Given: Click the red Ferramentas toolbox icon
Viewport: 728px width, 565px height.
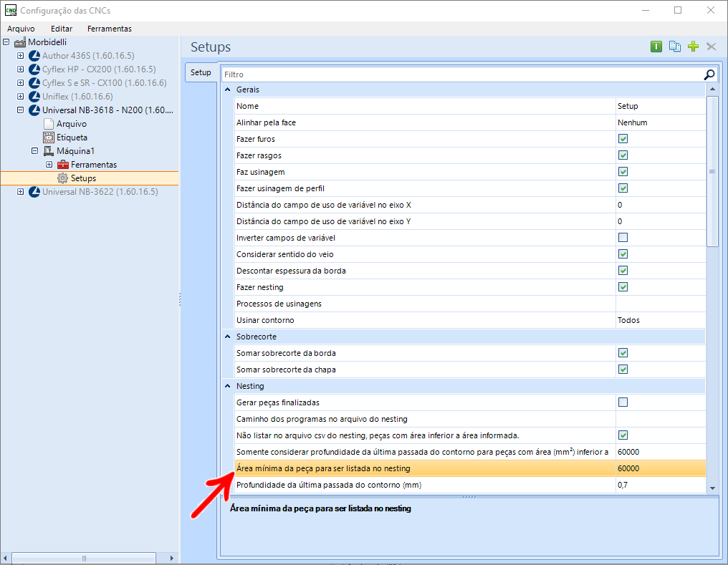Looking at the screenshot, I should tap(62, 165).
